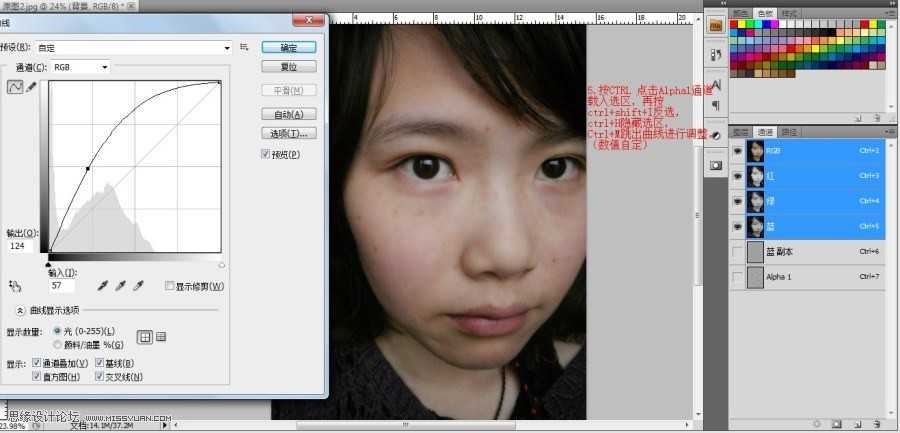
Task: Pick the gray point eyedropper
Action: pos(121,285)
